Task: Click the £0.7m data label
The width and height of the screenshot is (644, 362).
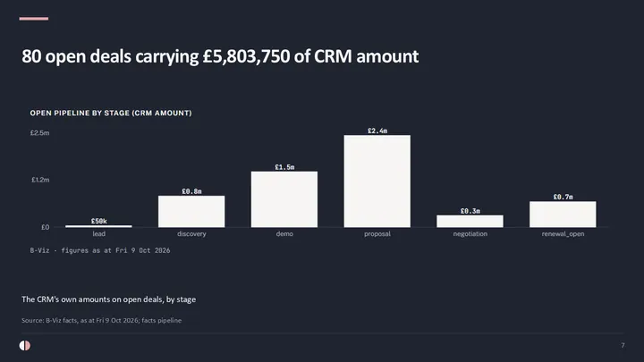Action: point(563,197)
